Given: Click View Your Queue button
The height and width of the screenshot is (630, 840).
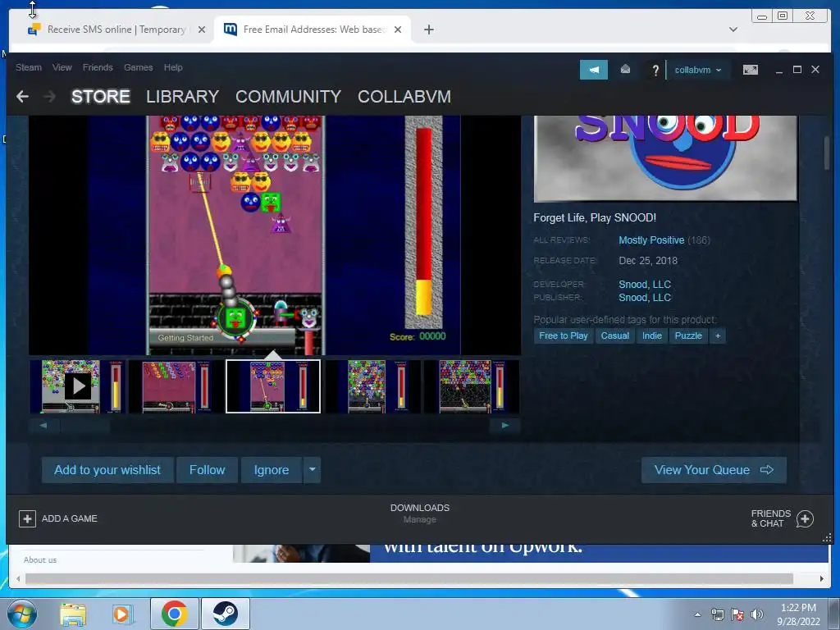Looking at the screenshot, I should (x=714, y=470).
